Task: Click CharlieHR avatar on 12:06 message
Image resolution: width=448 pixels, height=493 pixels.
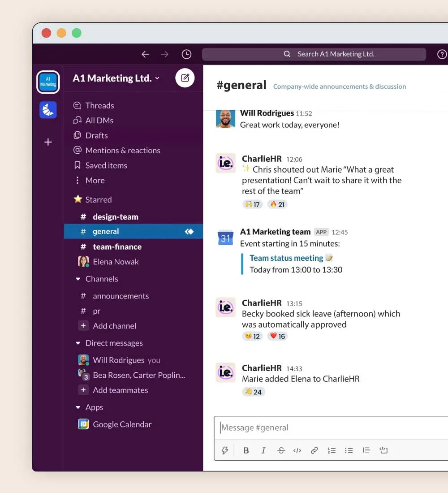Action: [x=225, y=163]
